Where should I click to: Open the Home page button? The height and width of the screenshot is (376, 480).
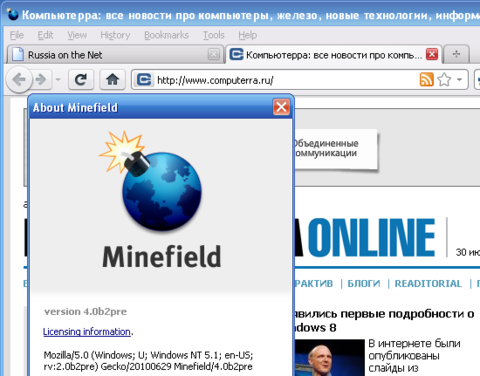click(112, 80)
